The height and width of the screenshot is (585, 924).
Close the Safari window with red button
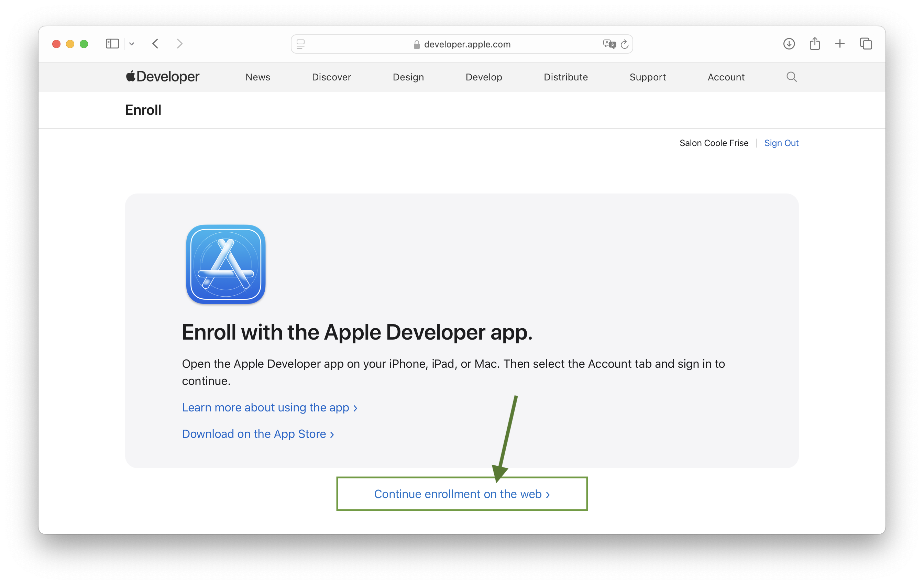click(x=56, y=44)
